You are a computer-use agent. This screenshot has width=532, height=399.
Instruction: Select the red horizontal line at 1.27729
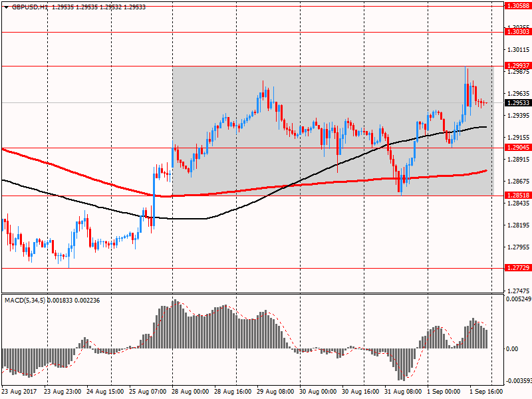[x=253, y=269]
